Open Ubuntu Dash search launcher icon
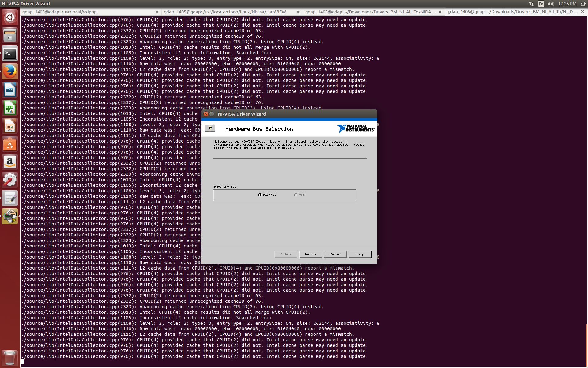The height and width of the screenshot is (368, 588). [x=10, y=17]
